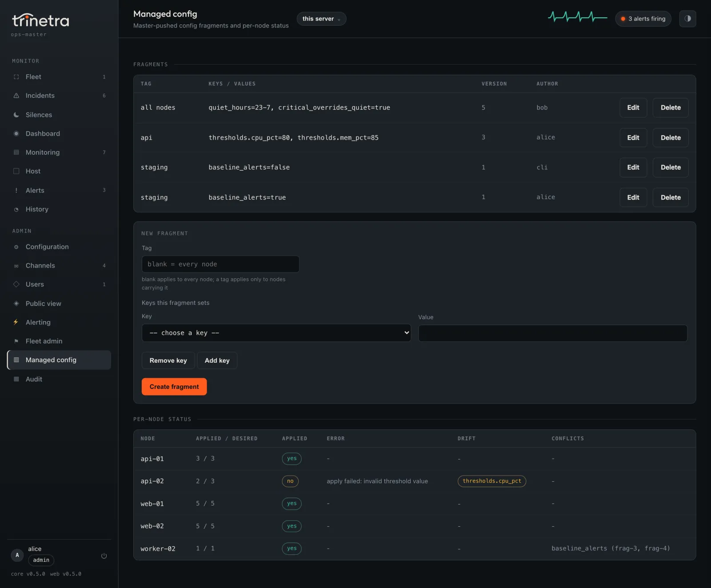Focus the Value input field
Image resolution: width=711 pixels, height=588 pixels.
pyautogui.click(x=553, y=333)
